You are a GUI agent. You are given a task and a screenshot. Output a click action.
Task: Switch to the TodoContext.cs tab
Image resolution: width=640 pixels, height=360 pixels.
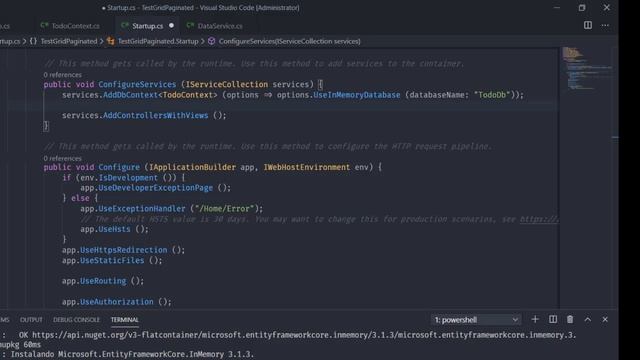75,26
